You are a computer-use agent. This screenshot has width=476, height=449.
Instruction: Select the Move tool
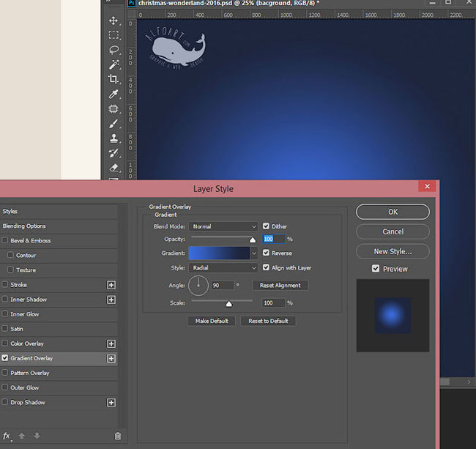[x=114, y=20]
